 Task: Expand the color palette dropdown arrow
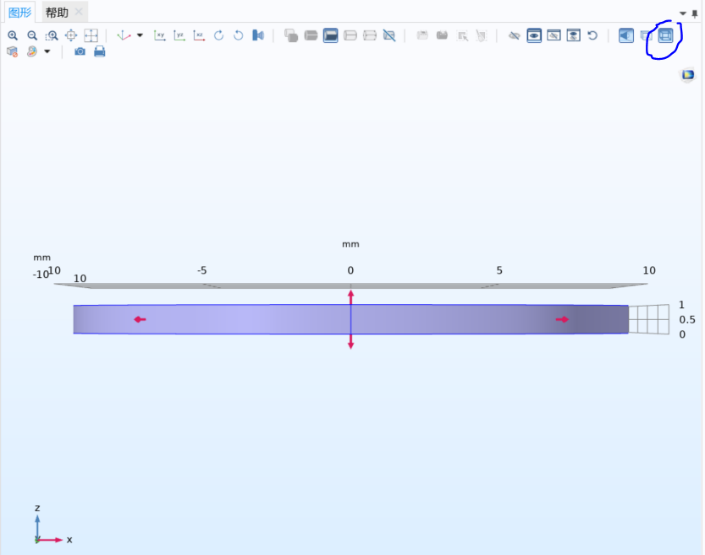click(x=47, y=52)
